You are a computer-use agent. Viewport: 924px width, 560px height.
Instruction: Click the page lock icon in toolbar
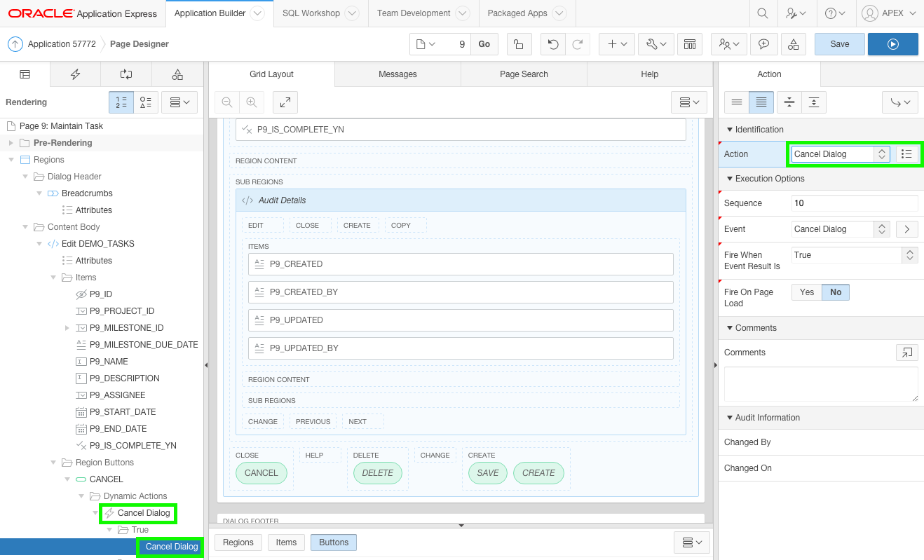519,44
